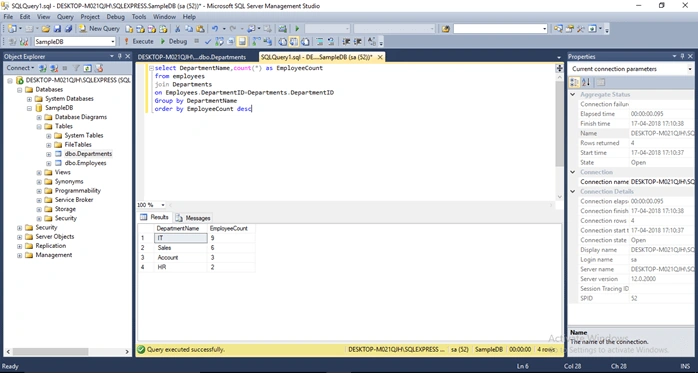The width and height of the screenshot is (698, 373).
Task: Open the Tools menu
Action: (x=138, y=16)
